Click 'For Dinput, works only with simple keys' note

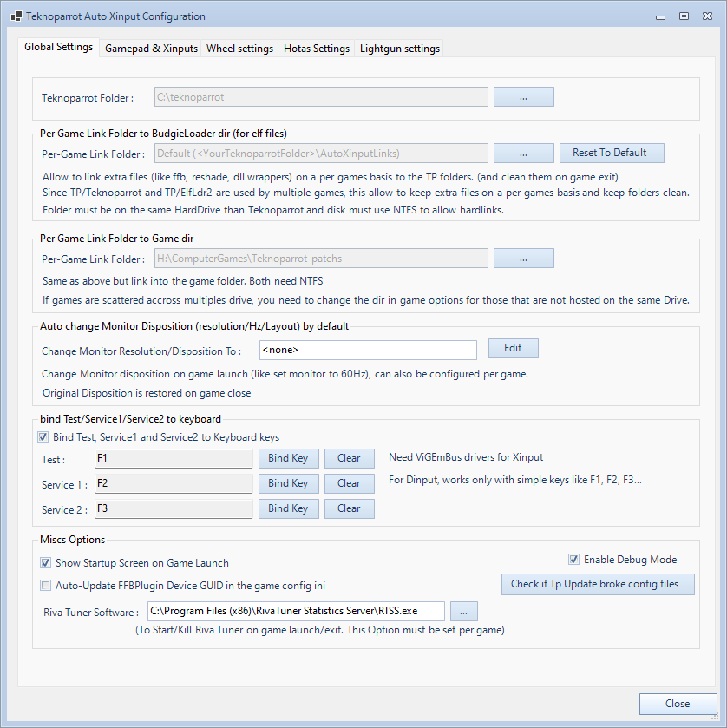(515, 480)
